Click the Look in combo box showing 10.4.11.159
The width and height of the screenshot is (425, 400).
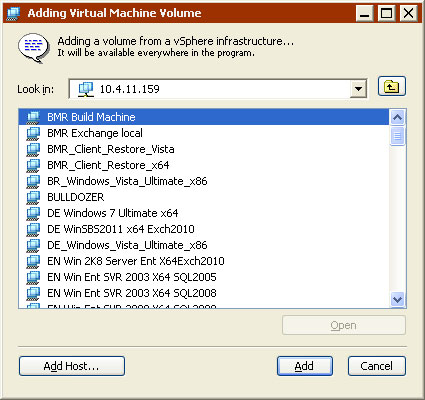(x=218, y=89)
